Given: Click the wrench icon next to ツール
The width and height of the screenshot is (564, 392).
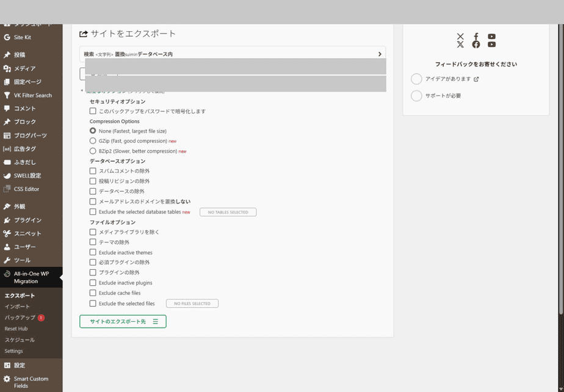Looking at the screenshot, I should (x=7, y=260).
